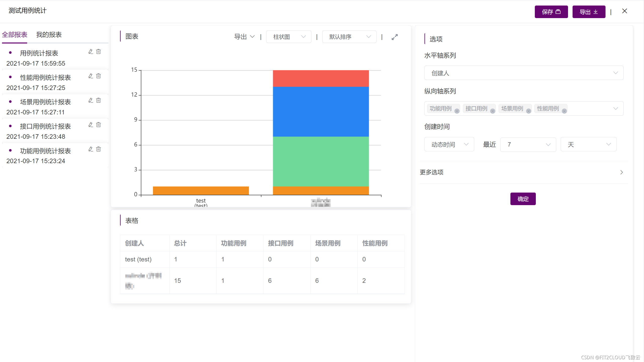Remove 功能用例 tag from vertical axis

[457, 111]
